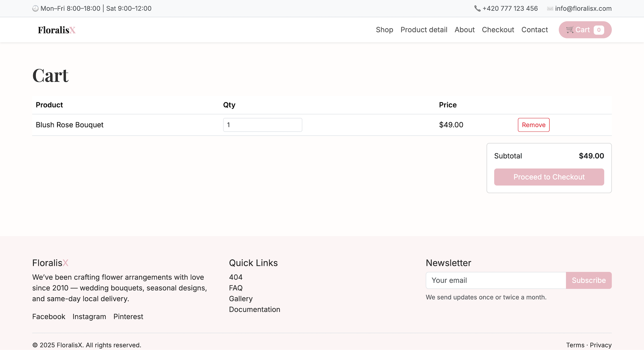Open the FAQ quick link

[236, 288]
